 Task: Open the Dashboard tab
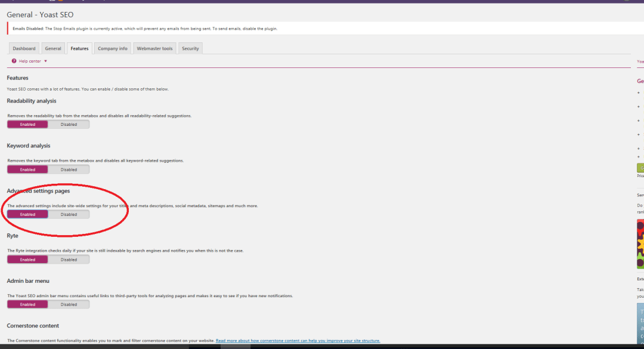point(24,48)
